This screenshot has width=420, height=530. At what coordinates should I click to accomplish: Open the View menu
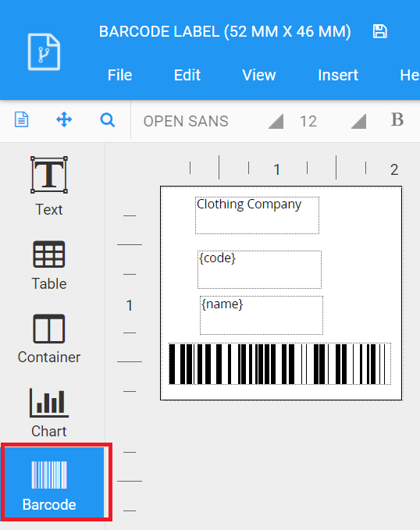point(259,75)
